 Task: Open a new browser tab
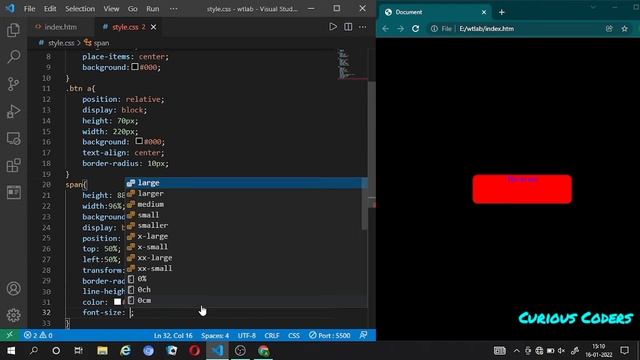point(502,12)
